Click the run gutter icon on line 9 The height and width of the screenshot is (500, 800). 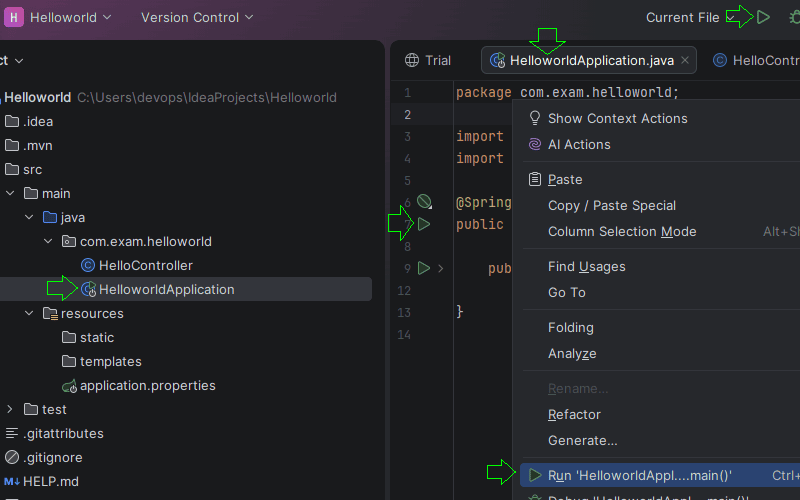click(423, 268)
